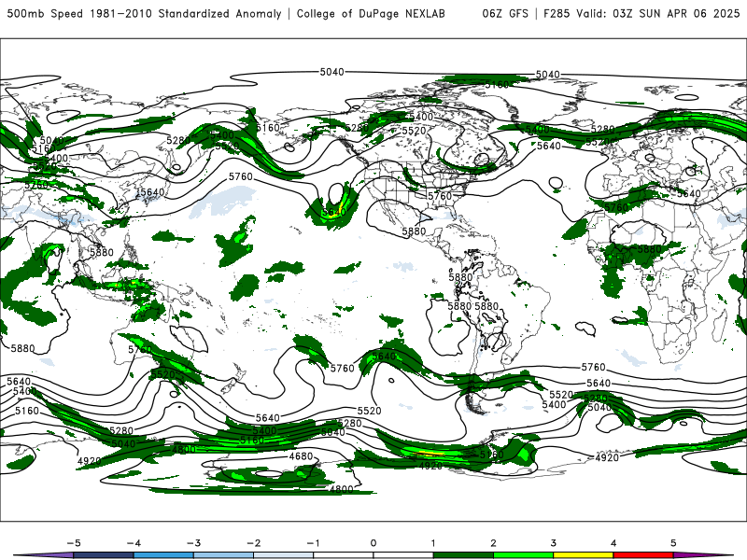Click the "College of DuPage NEXLAB" text
The width and height of the screenshot is (747, 560).
pos(371,13)
